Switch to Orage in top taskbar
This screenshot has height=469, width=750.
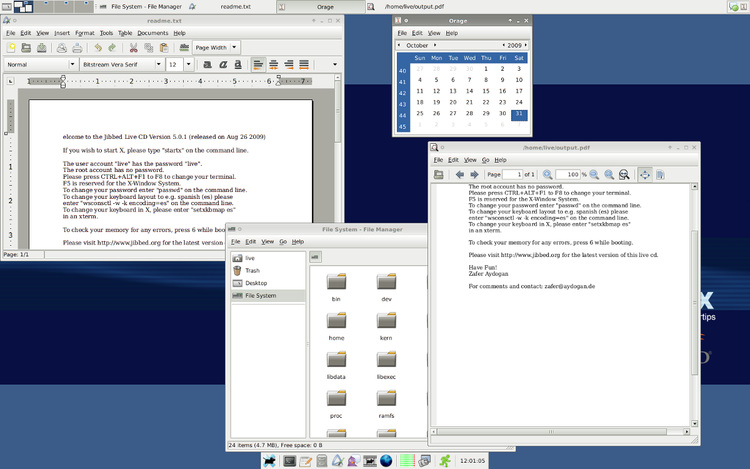320,7
